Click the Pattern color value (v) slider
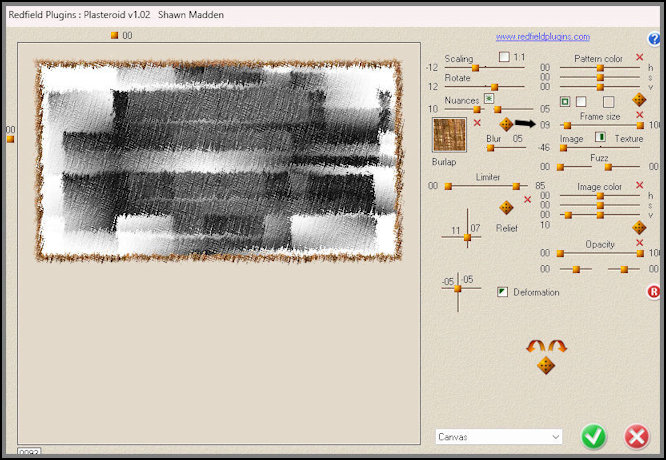The image size is (666, 460). pyautogui.click(x=600, y=87)
